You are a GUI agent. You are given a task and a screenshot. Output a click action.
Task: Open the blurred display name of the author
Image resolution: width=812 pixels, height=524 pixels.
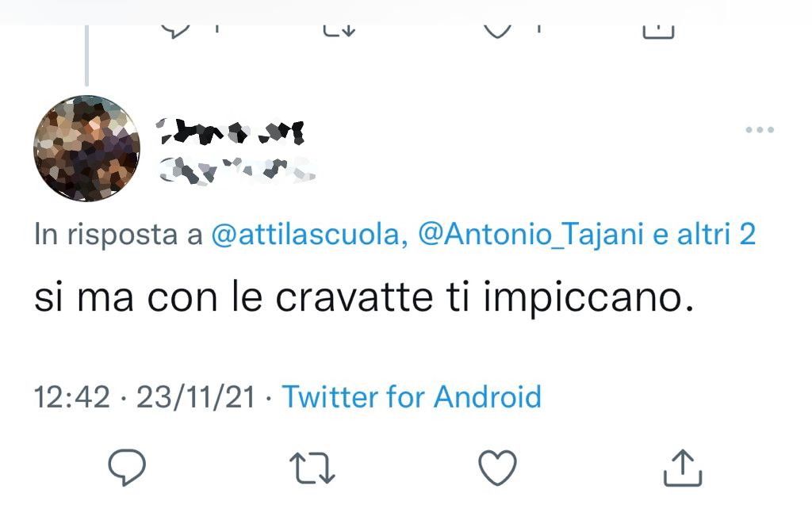coord(230,132)
